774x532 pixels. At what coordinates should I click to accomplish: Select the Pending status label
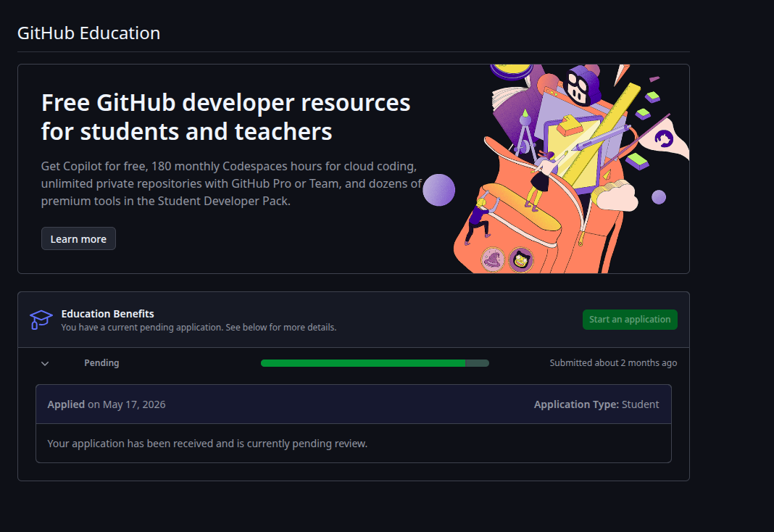coord(101,362)
